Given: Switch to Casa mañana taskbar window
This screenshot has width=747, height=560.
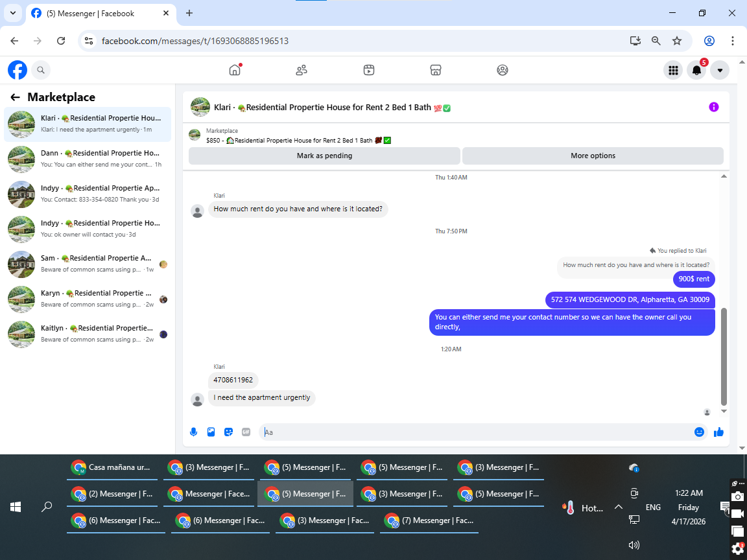Looking at the screenshot, I should point(112,467).
